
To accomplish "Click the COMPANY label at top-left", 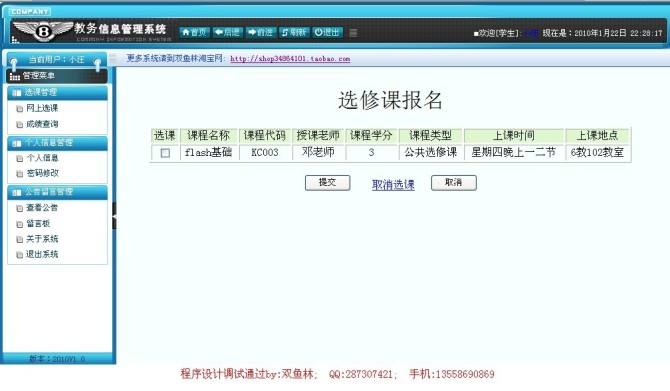I will (30, 12).
